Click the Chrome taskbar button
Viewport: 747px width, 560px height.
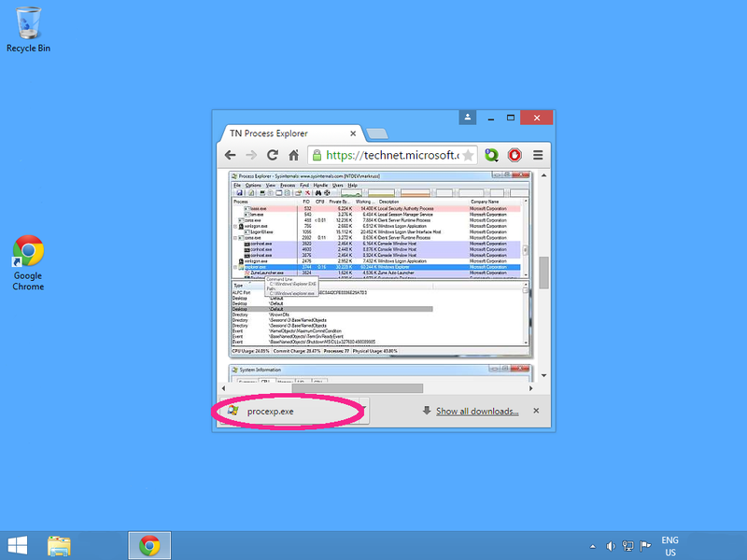149,546
